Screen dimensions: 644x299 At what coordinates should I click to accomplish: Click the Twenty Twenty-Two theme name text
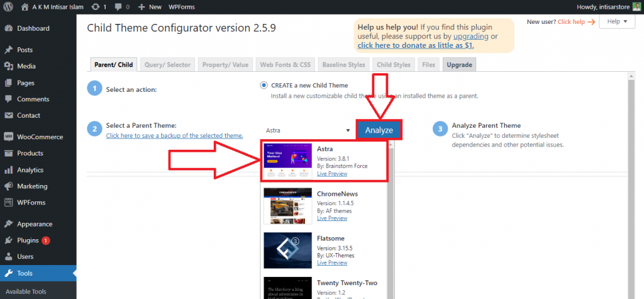coord(347,283)
